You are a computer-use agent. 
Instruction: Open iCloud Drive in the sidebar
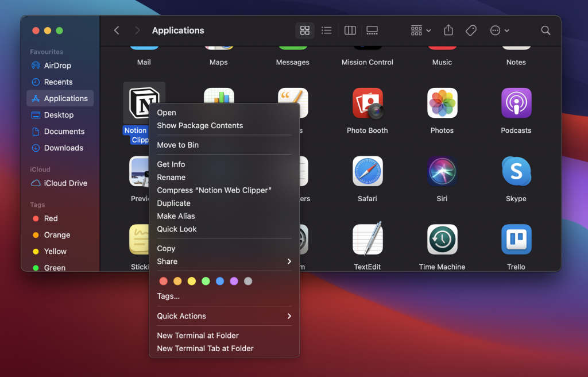[x=60, y=183]
